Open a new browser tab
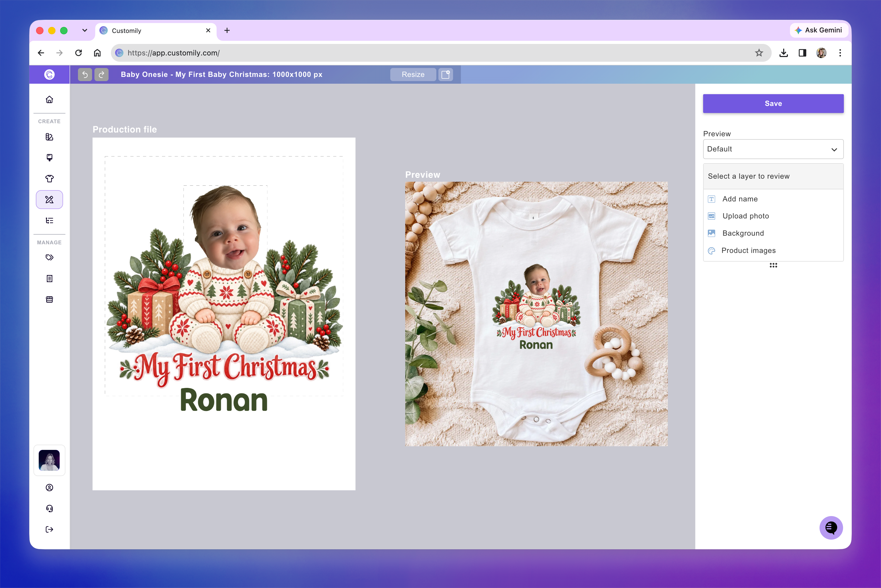The width and height of the screenshot is (881, 588). (227, 30)
